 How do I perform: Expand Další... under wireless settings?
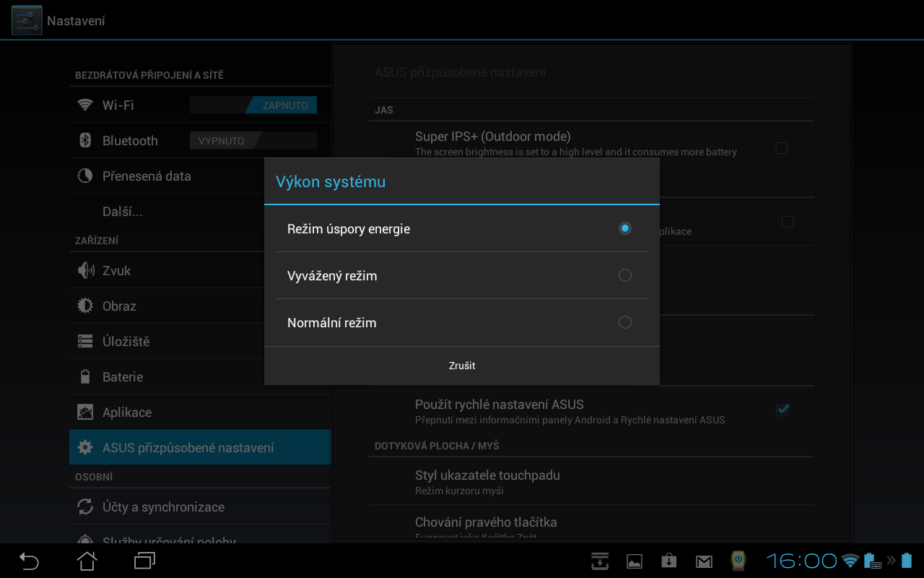123,211
